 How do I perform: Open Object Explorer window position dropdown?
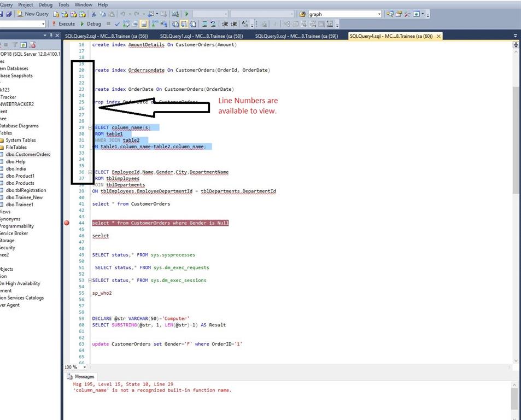coord(45,35)
